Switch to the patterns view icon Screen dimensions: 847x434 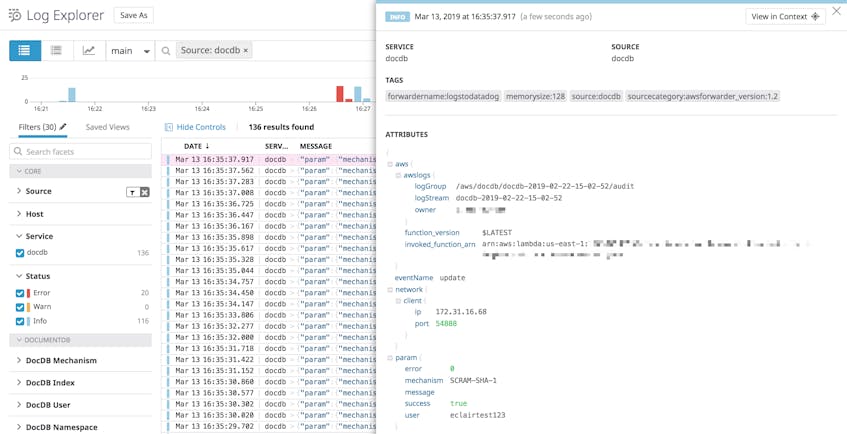click(56, 50)
